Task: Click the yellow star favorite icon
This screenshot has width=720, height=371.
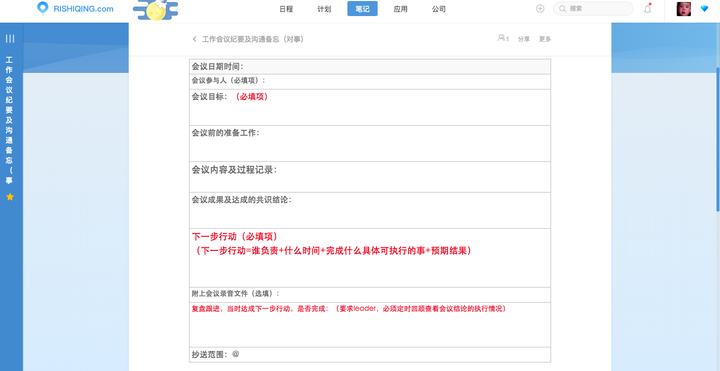Action: (x=10, y=197)
